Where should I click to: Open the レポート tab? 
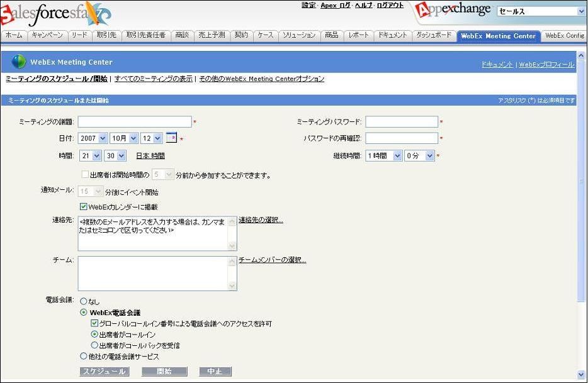pyautogui.click(x=358, y=36)
